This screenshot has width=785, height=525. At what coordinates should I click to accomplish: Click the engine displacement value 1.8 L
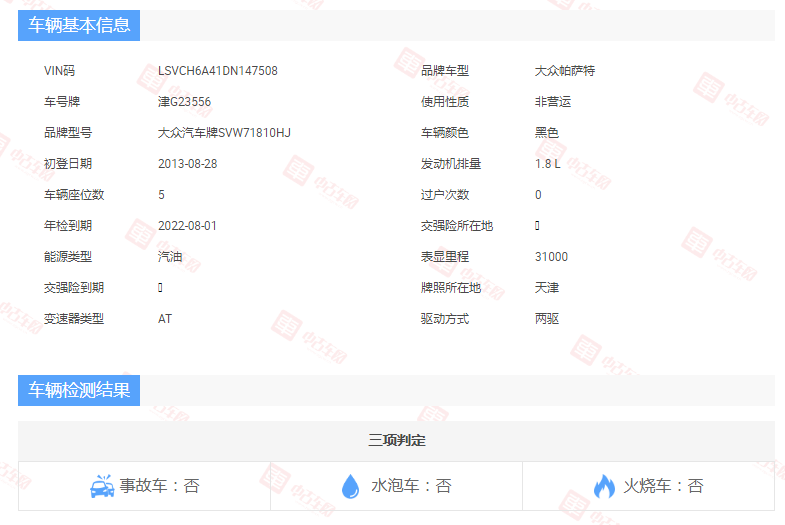(548, 164)
